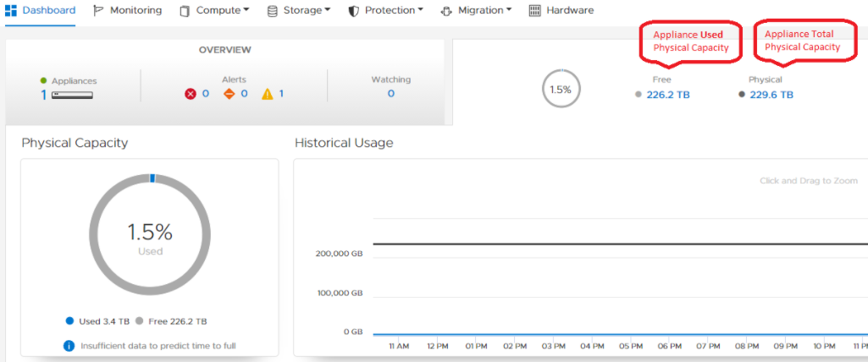
Task: Click the Appliances count number
Action: pyautogui.click(x=44, y=95)
